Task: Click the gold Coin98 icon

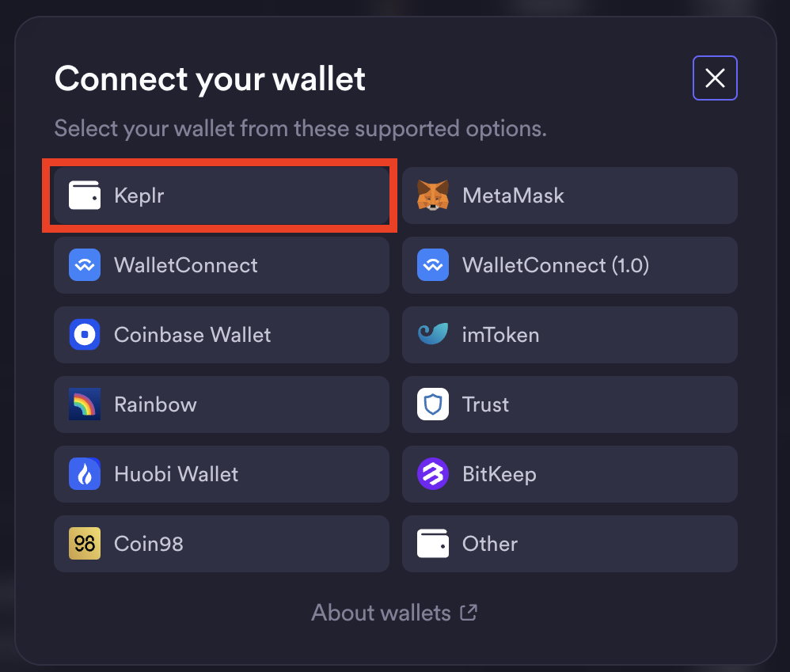Action: (85, 544)
